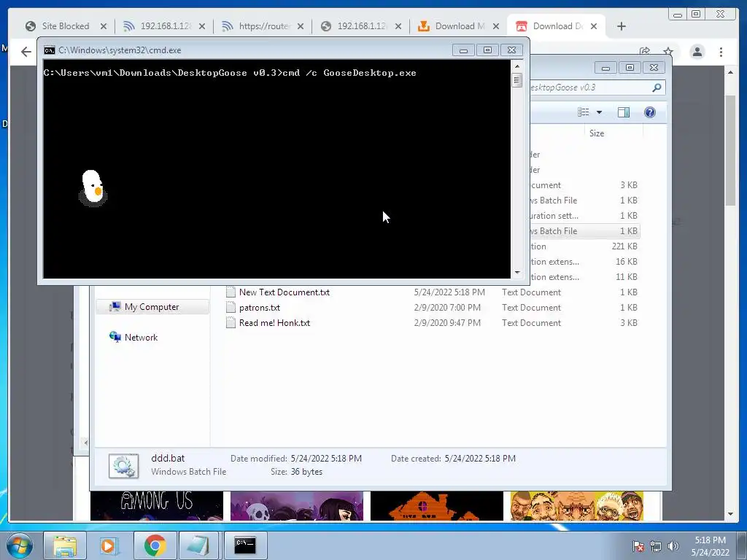The width and height of the screenshot is (747, 560).
Task: Change Explorer view icon
Action: tap(583, 112)
